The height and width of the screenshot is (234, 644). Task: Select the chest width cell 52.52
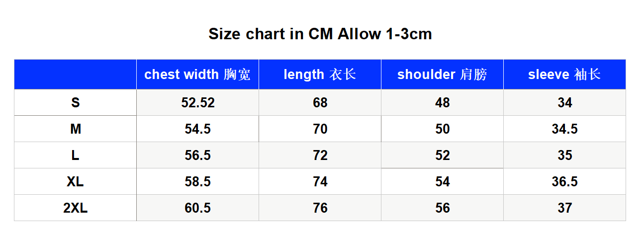(x=197, y=103)
